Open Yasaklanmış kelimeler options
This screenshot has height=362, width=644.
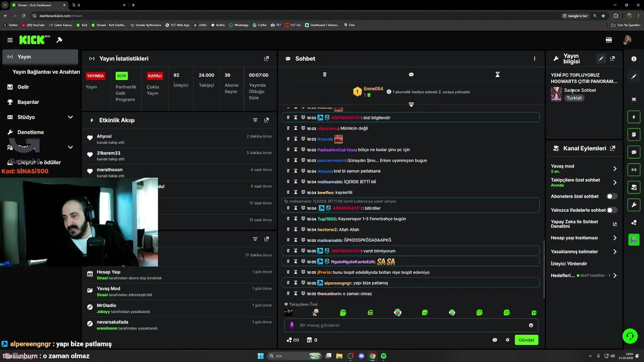click(x=615, y=251)
